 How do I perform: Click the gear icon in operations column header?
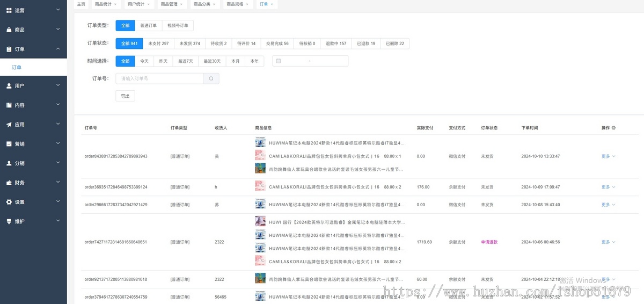tap(613, 128)
